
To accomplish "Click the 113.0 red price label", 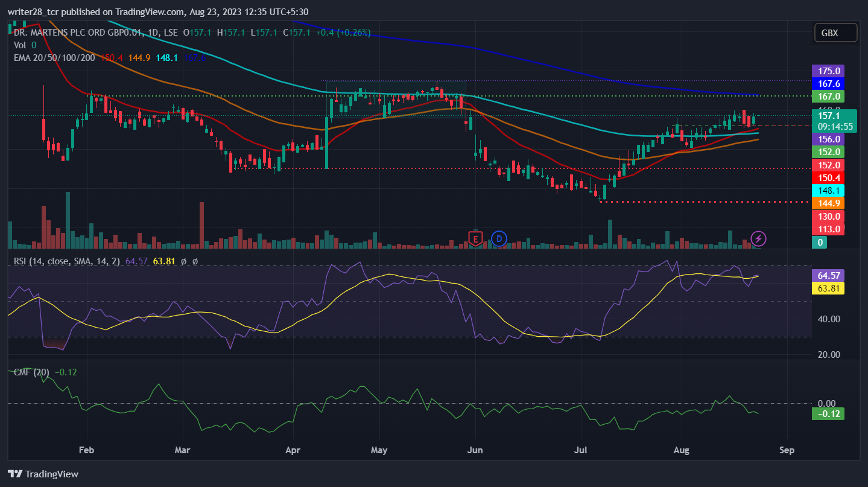I will click(828, 229).
